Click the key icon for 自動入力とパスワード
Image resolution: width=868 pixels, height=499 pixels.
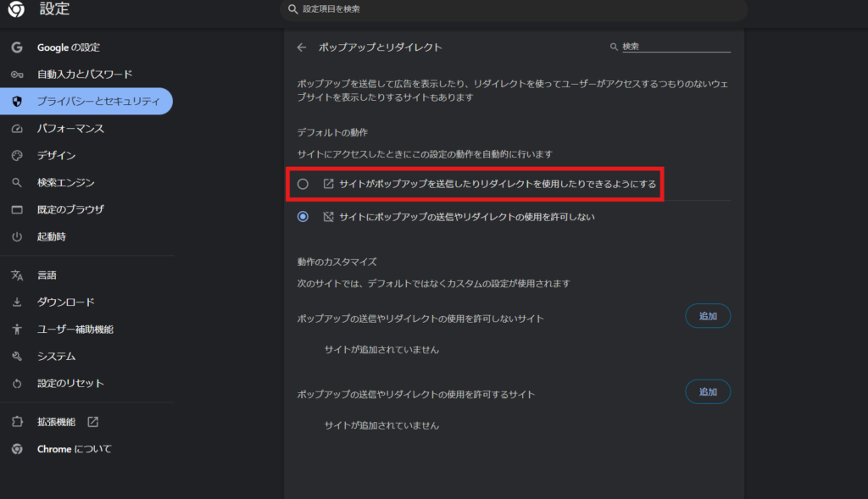17,75
